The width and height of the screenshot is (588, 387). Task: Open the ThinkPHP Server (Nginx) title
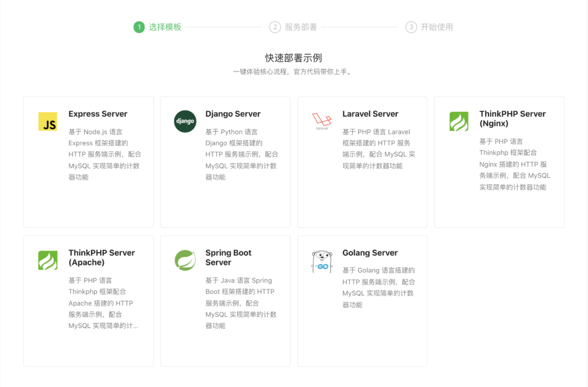[512, 119]
